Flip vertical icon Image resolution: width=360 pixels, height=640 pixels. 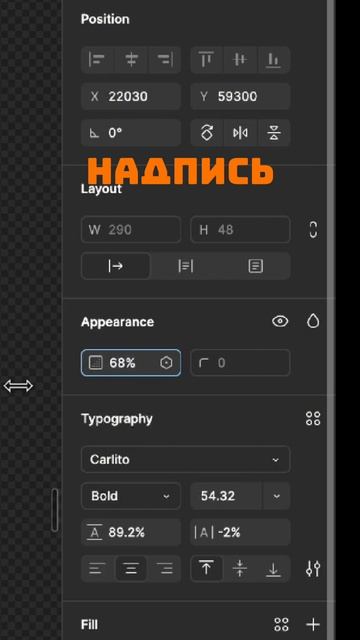273,133
